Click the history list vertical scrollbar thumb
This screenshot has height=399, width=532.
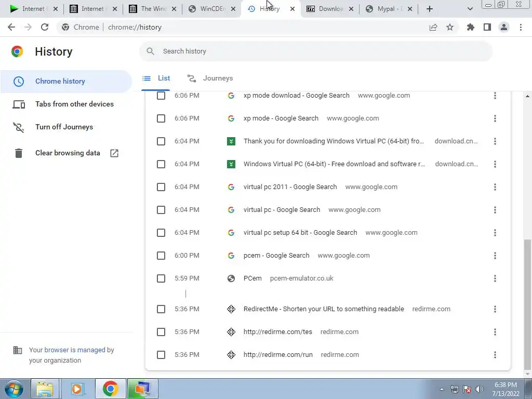tap(527, 304)
